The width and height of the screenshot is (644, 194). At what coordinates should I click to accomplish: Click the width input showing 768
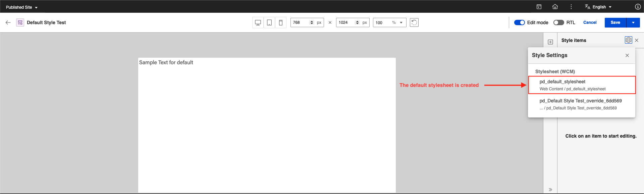click(300, 22)
